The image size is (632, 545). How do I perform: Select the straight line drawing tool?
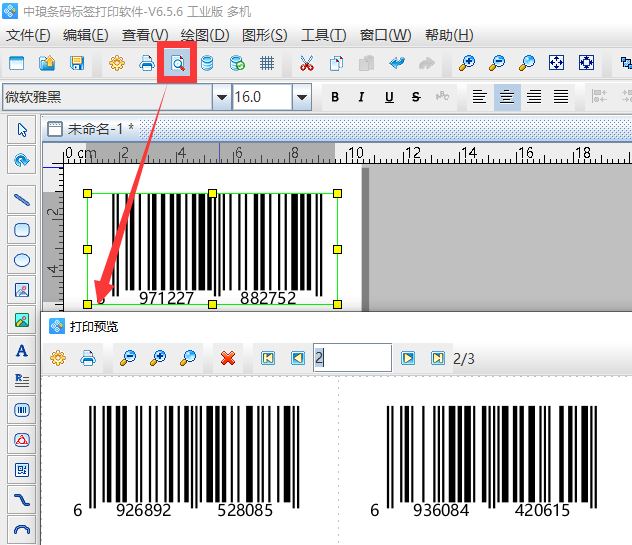tap(21, 200)
